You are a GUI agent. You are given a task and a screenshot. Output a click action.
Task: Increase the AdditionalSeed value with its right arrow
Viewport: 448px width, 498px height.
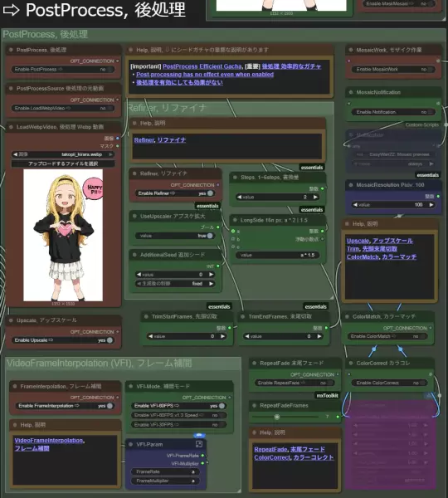(x=212, y=275)
